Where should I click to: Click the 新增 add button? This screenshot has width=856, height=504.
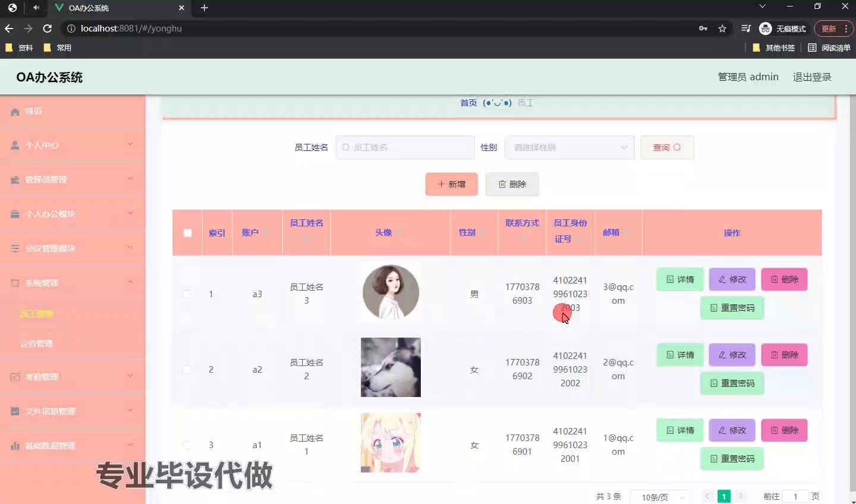(452, 184)
